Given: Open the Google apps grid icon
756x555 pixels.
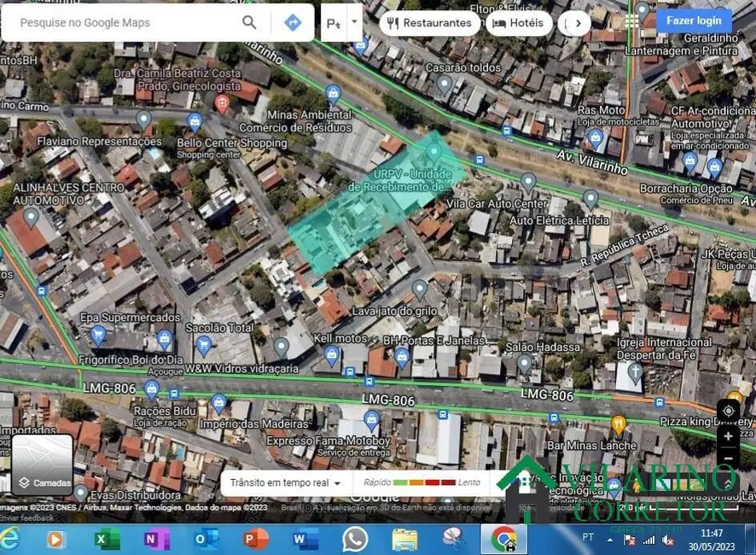Looking at the screenshot, I should coord(631,19).
